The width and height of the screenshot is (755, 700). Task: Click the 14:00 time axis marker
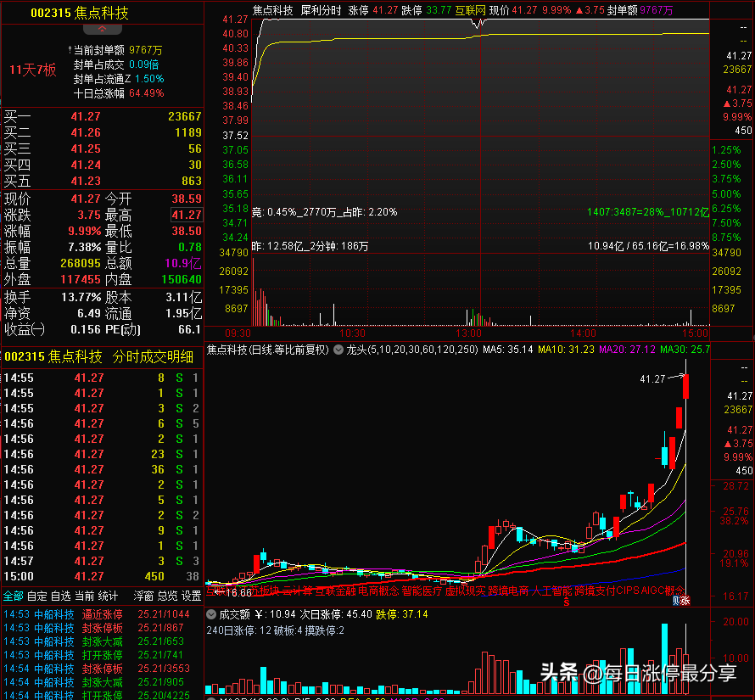[583, 333]
